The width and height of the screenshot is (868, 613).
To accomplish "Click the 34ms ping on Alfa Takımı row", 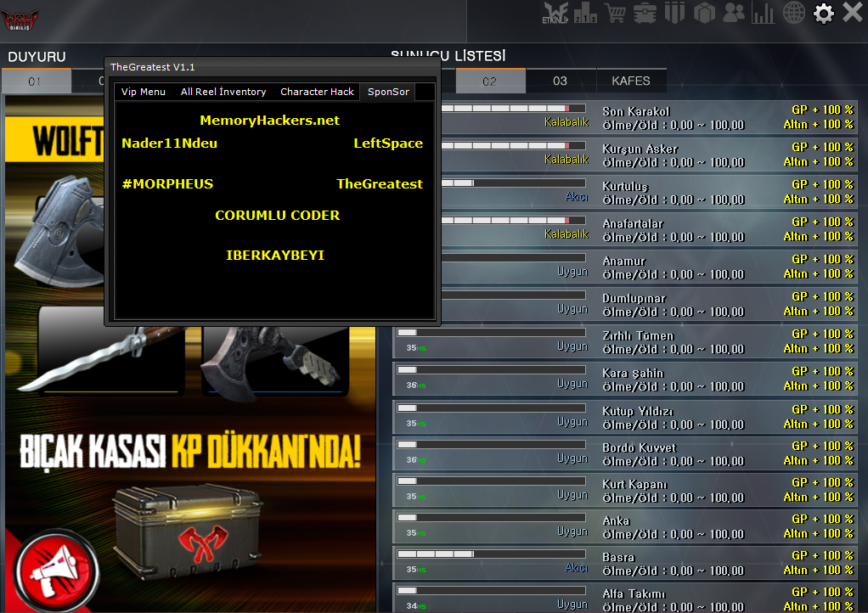I will tap(415, 606).
